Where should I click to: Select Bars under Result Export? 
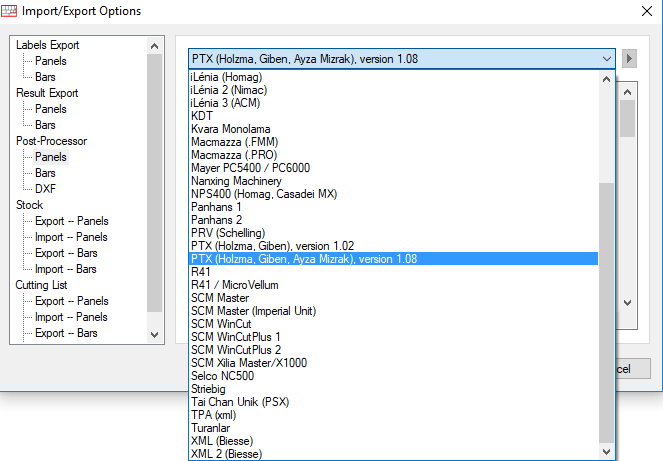45,125
